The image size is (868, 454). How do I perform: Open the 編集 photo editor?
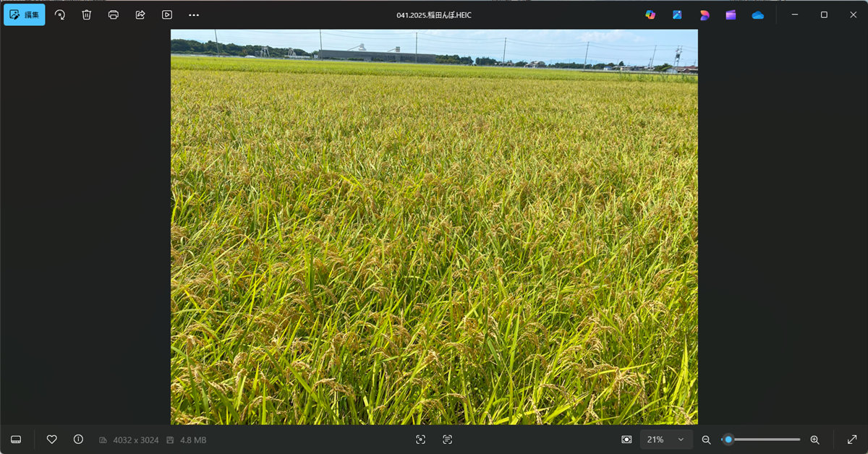pyautogui.click(x=25, y=14)
